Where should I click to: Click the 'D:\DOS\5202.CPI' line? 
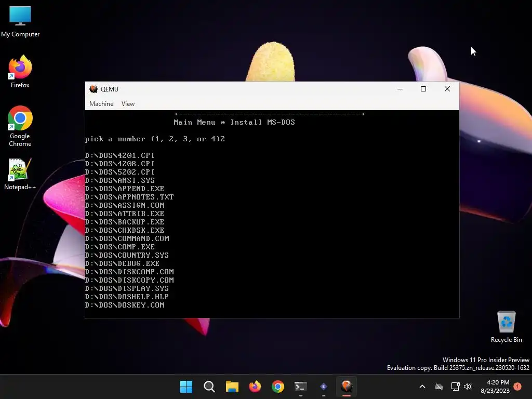coord(120,172)
